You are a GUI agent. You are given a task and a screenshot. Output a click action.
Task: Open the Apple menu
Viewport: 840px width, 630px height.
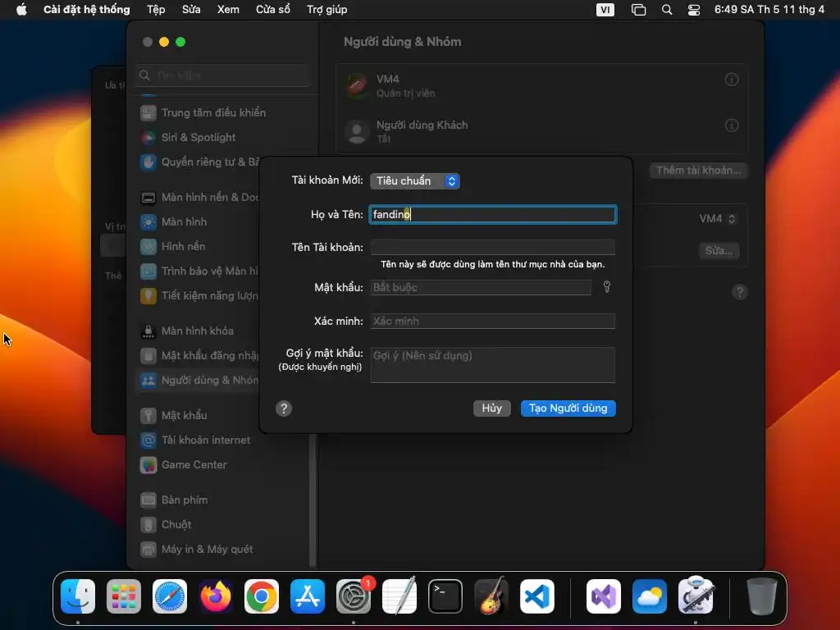click(x=21, y=10)
